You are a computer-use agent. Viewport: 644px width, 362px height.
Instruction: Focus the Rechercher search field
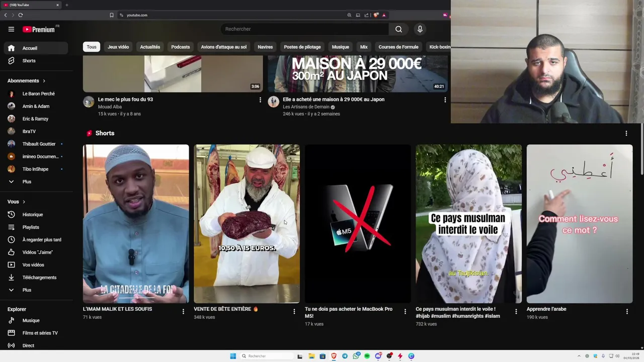pos(306,29)
